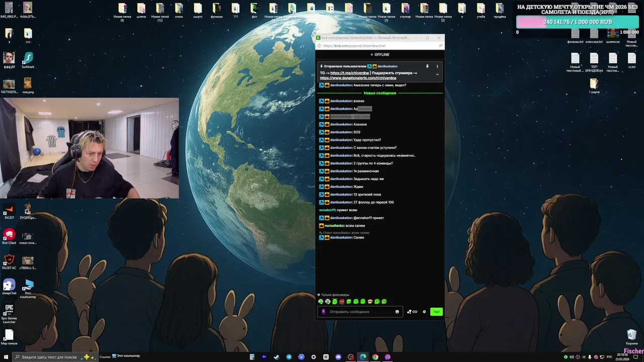The width and height of the screenshot is (644, 362).
Task: Click message 27 фоллоу до первой 100
Action: coord(374,202)
